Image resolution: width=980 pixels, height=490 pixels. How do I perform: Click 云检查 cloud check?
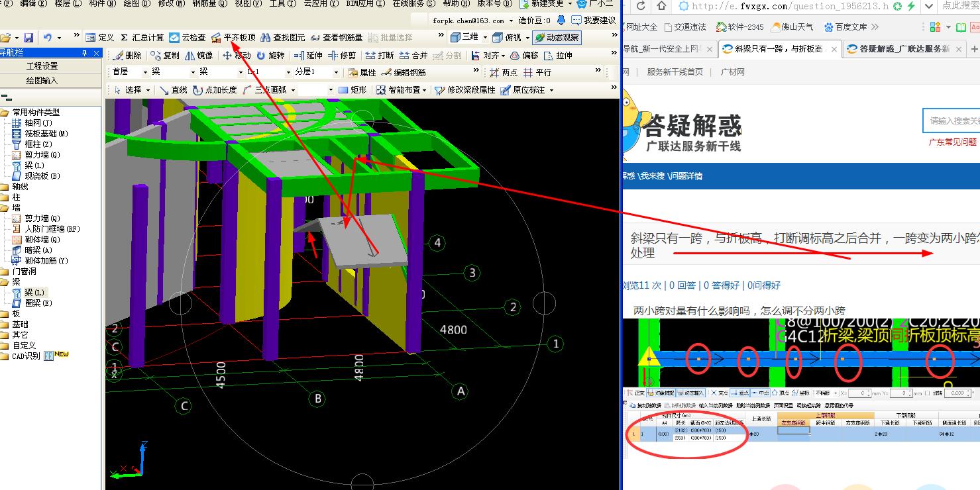pyautogui.click(x=188, y=38)
